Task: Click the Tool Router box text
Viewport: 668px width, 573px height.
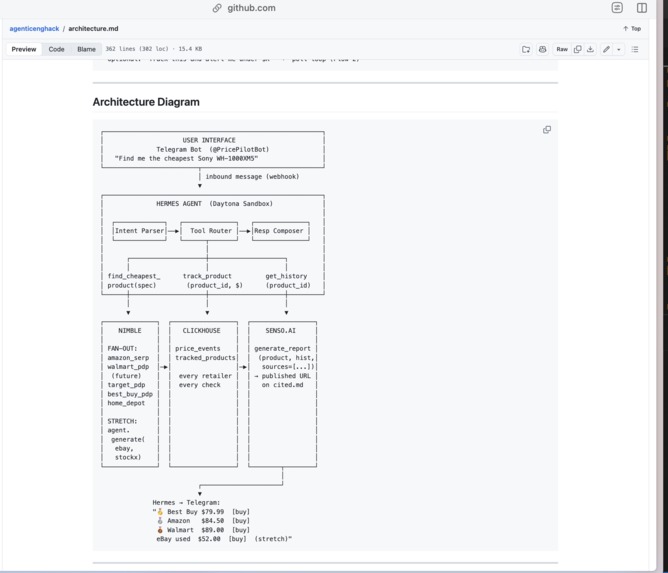Action: tap(211, 231)
